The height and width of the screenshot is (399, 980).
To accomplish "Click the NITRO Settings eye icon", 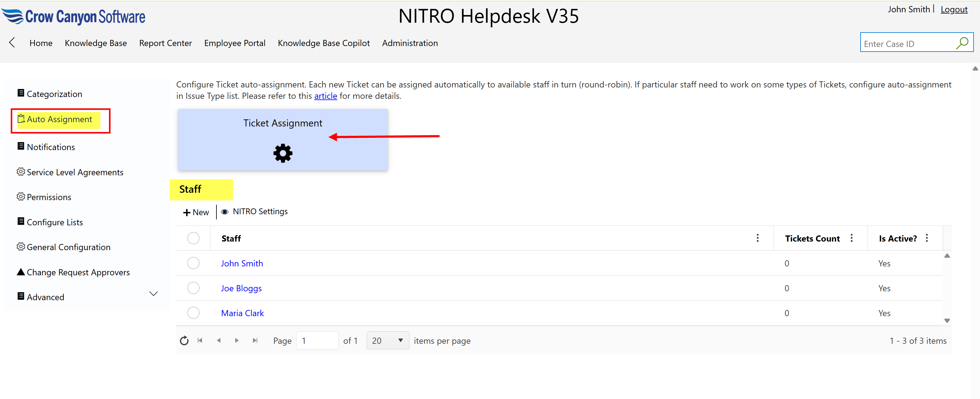I will pos(225,212).
